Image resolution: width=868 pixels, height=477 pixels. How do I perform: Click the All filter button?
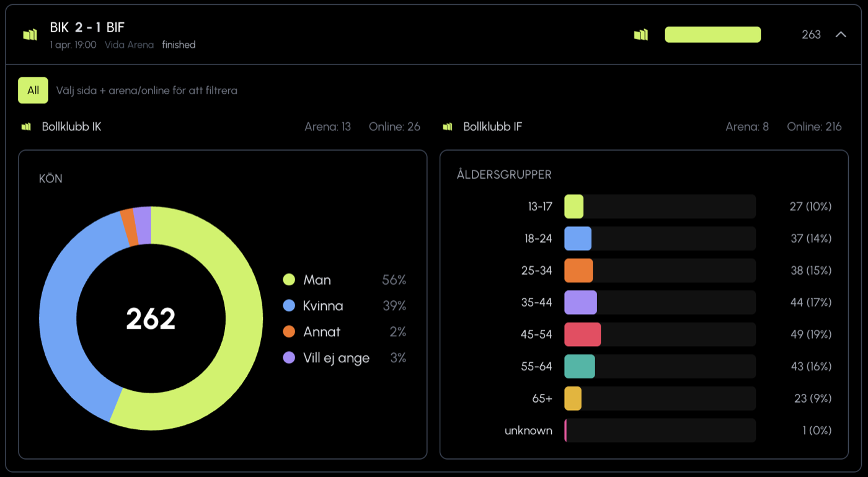pos(33,91)
